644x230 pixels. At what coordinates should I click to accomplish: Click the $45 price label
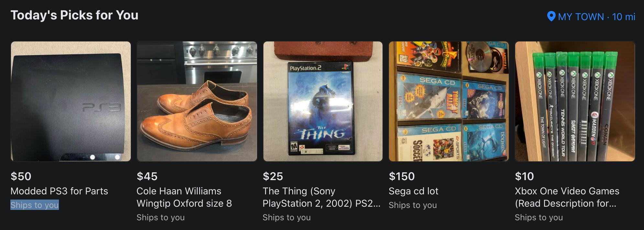coord(147,176)
